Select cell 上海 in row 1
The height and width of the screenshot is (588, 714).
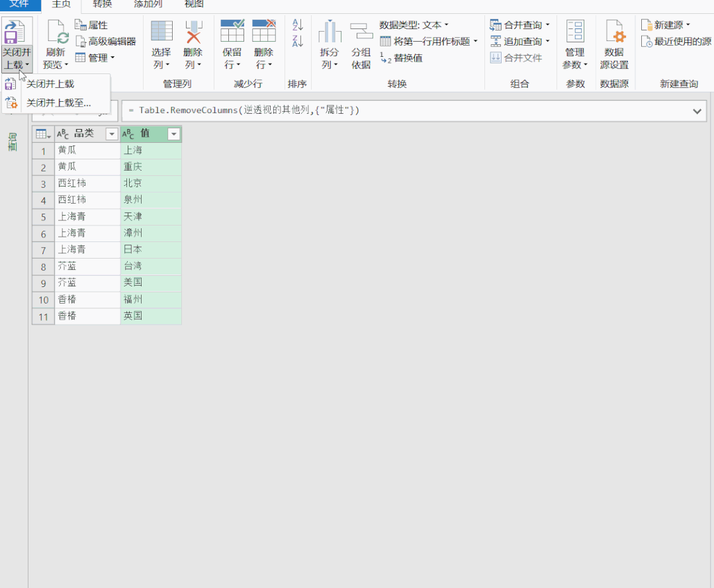tap(151, 150)
